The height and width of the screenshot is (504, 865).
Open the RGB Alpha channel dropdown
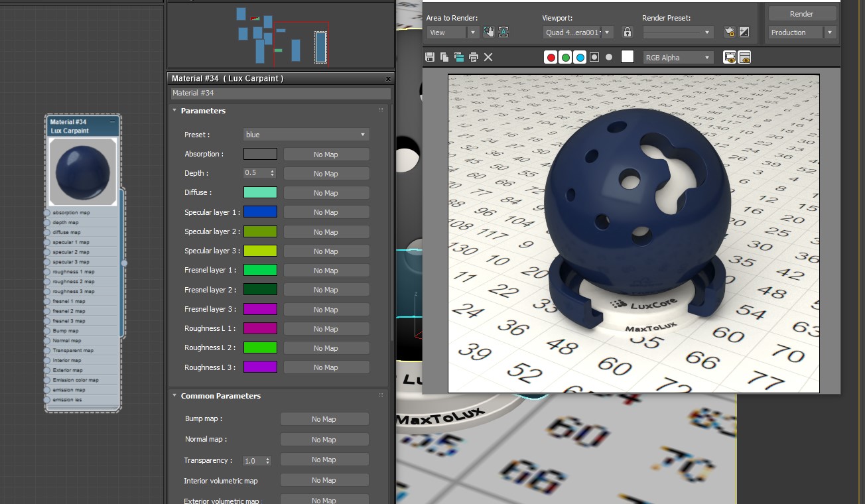(679, 58)
